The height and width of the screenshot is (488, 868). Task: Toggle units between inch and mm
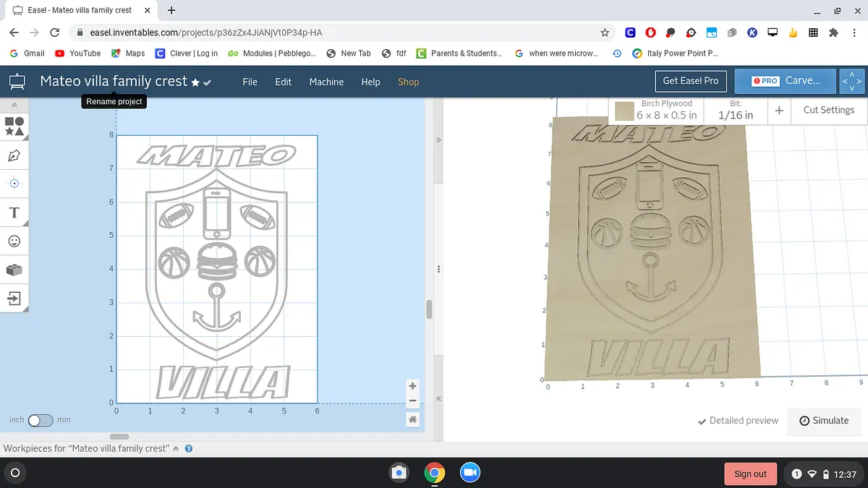tap(40, 420)
